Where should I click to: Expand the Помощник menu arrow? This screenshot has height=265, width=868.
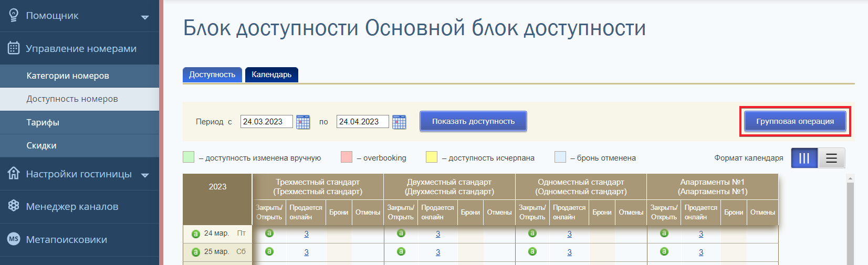point(145,17)
